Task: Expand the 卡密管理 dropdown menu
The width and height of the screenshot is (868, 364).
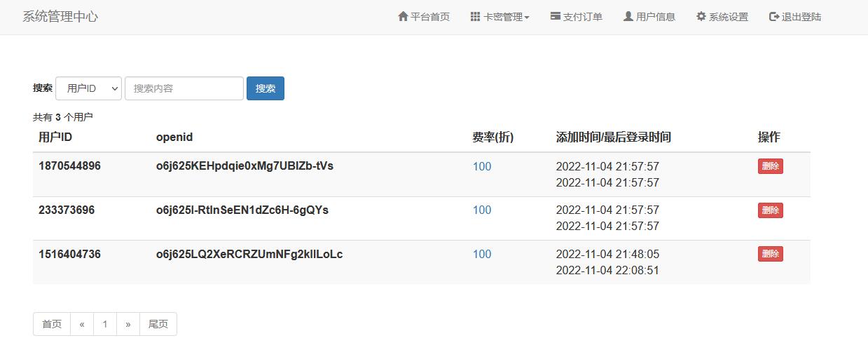Action: point(500,17)
